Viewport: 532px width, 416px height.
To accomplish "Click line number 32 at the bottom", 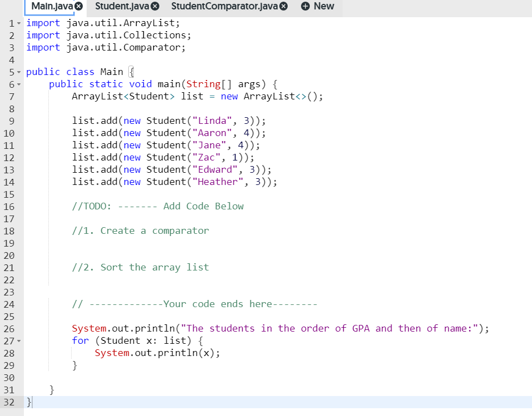I will pyautogui.click(x=9, y=402).
